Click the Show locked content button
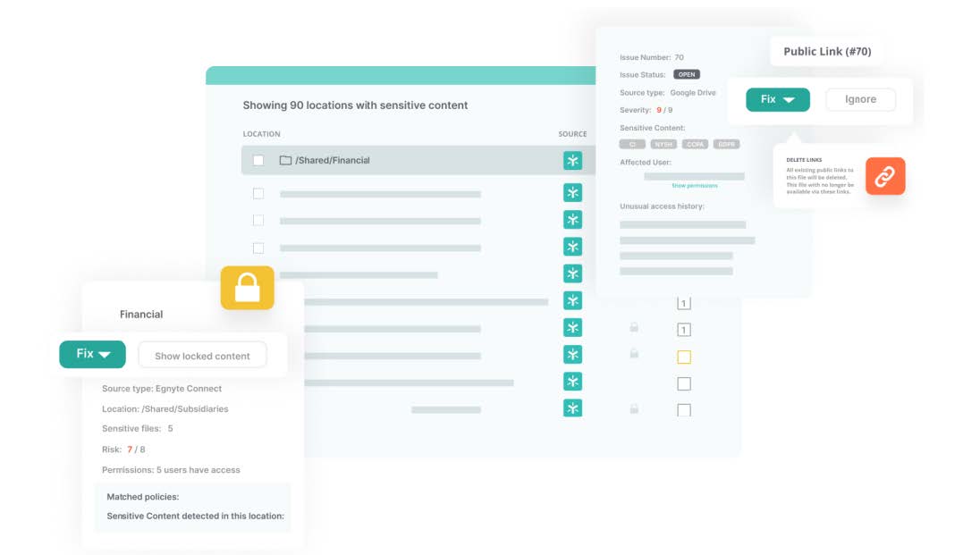The height and width of the screenshot is (555, 980). click(x=202, y=356)
